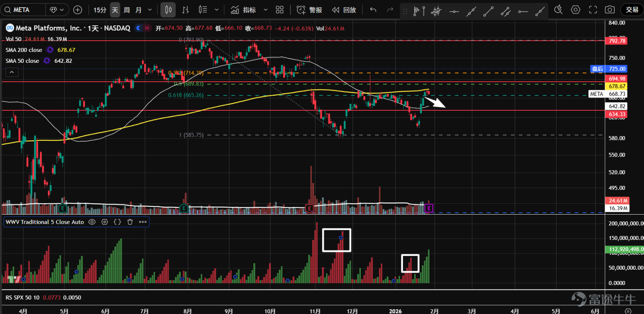Take a snapshot with camera icon
Image resolution: width=644 pixels, height=314 pixels.
(x=610, y=10)
